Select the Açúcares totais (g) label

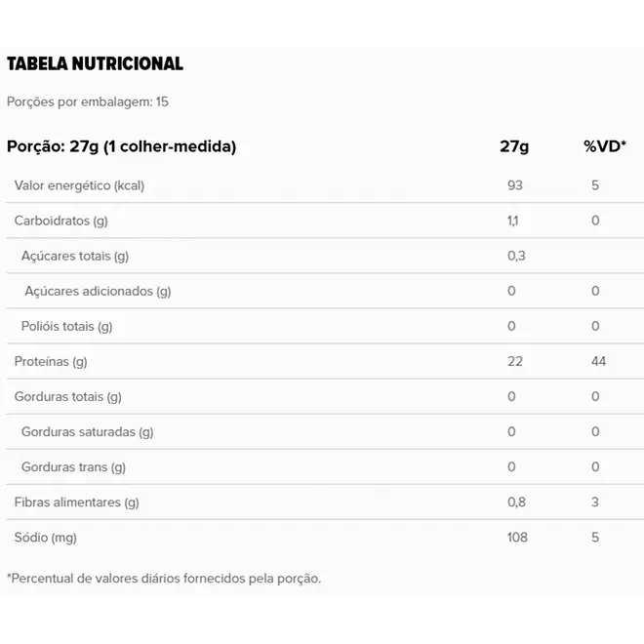75,257
